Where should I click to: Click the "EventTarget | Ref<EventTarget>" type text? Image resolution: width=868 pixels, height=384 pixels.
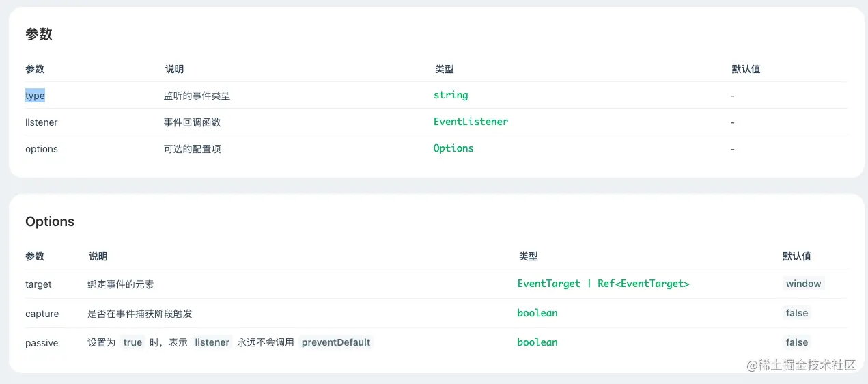click(x=603, y=284)
